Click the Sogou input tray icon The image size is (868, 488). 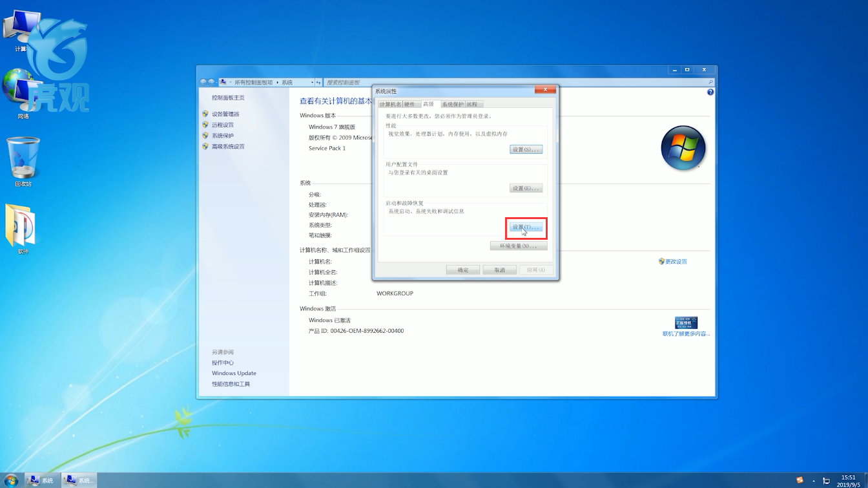800,480
